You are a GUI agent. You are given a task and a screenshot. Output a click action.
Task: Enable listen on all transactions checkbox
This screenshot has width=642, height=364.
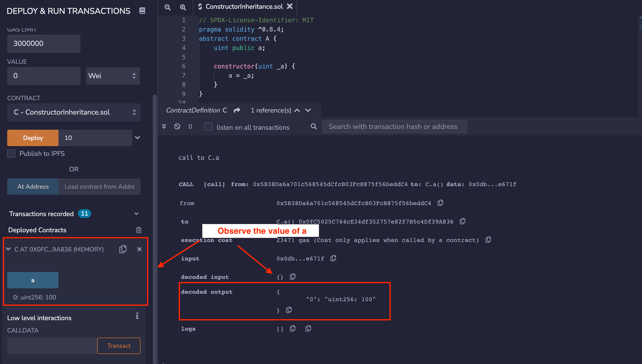208,127
